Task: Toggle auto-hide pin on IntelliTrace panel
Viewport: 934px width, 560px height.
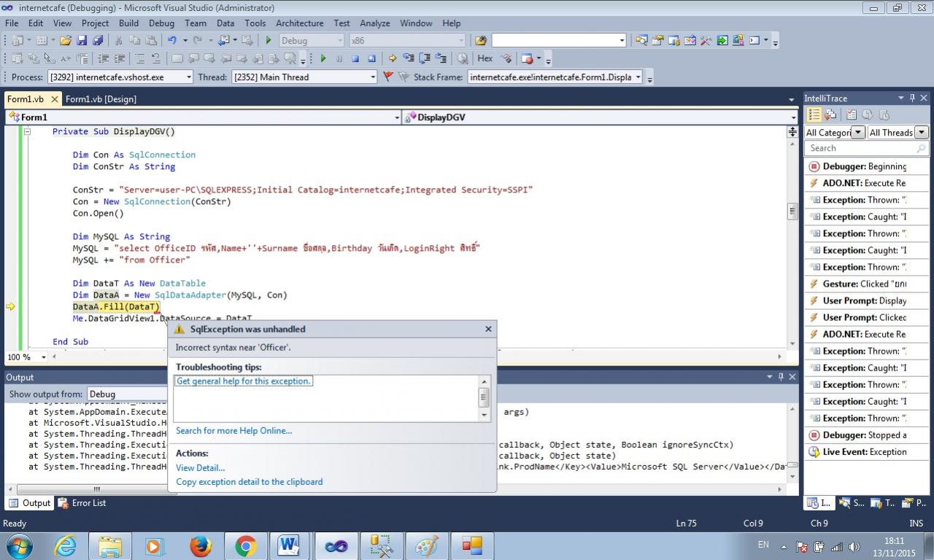Action: coord(912,98)
